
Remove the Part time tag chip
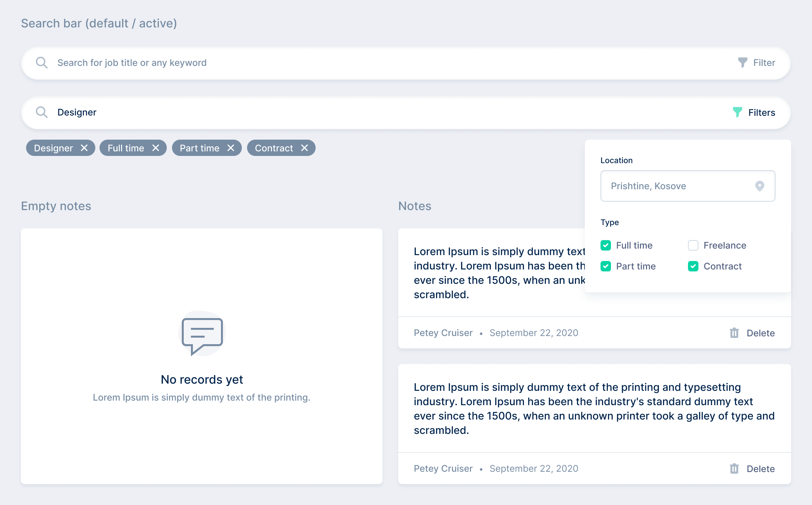click(230, 148)
